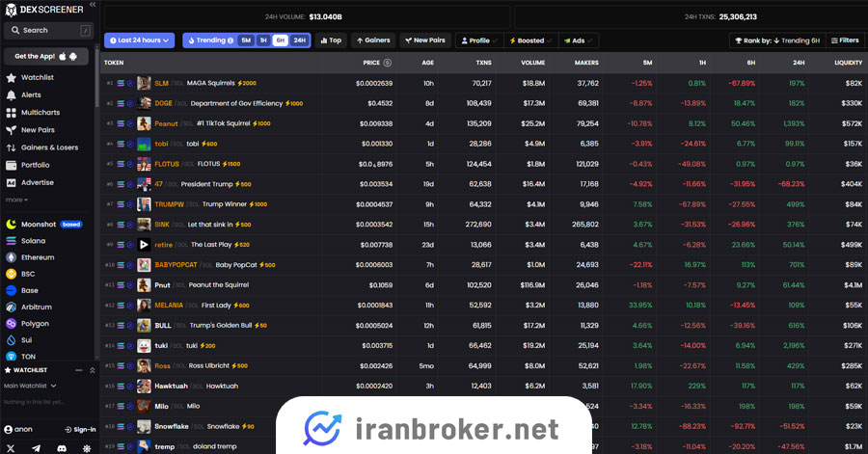Click the Search input field

[x=49, y=31]
